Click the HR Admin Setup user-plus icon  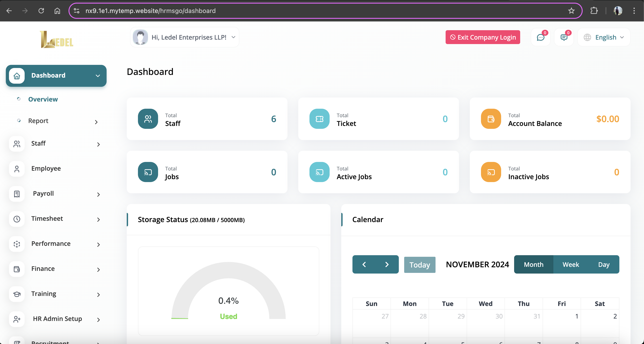pyautogui.click(x=17, y=319)
